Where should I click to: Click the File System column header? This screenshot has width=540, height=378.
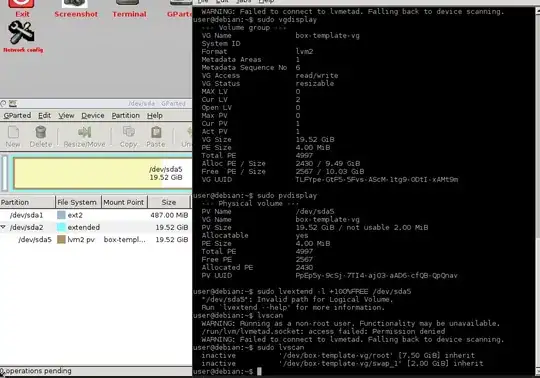[78, 202]
